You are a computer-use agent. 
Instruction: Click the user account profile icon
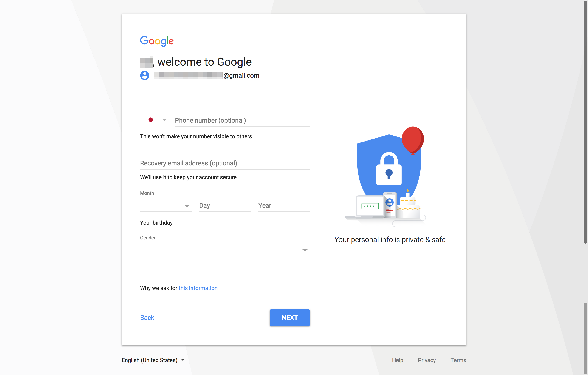pos(145,75)
